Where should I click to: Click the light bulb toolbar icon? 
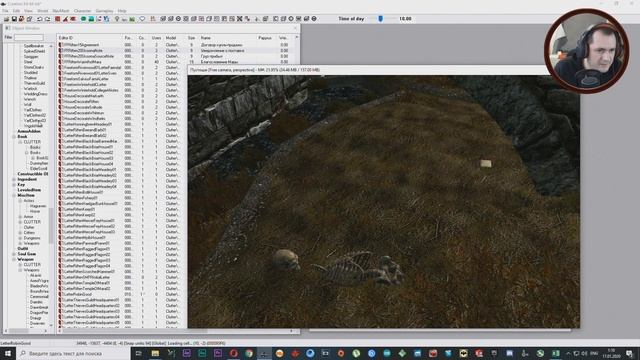pyautogui.click(x=117, y=19)
